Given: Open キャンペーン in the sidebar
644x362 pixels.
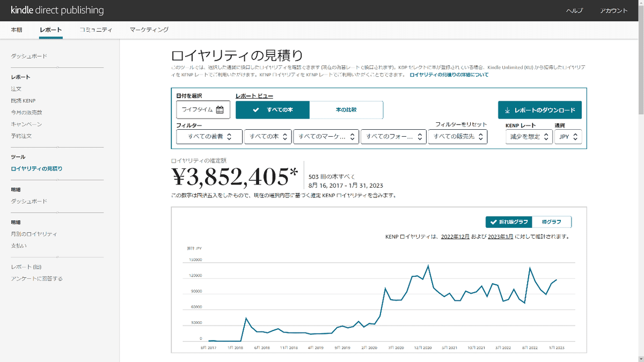Looking at the screenshot, I should click(x=26, y=124).
